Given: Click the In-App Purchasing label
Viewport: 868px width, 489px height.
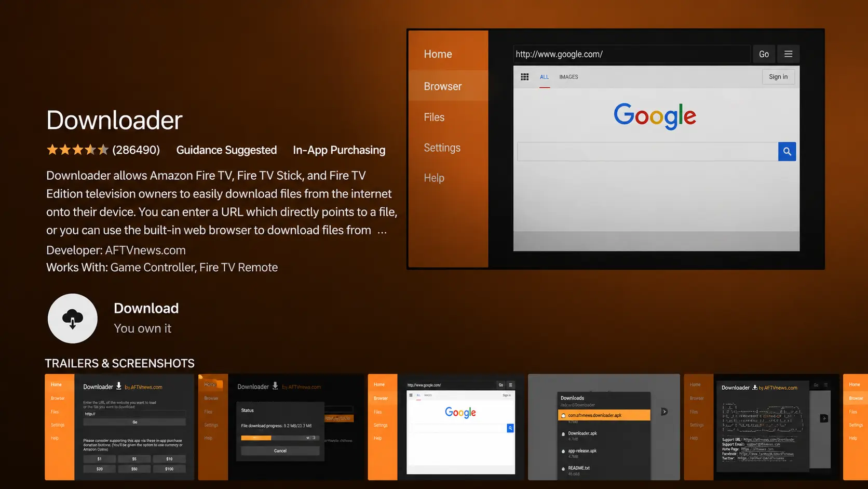Looking at the screenshot, I should click(x=339, y=150).
